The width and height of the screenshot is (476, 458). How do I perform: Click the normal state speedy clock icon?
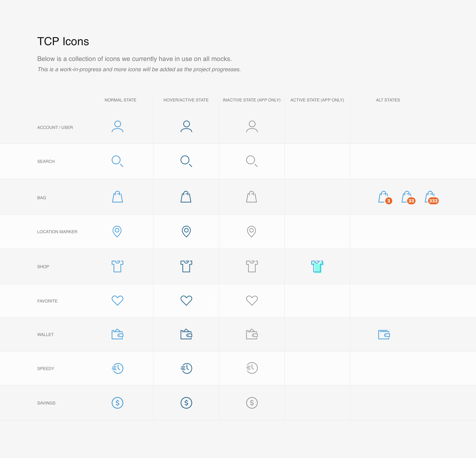[x=118, y=368]
